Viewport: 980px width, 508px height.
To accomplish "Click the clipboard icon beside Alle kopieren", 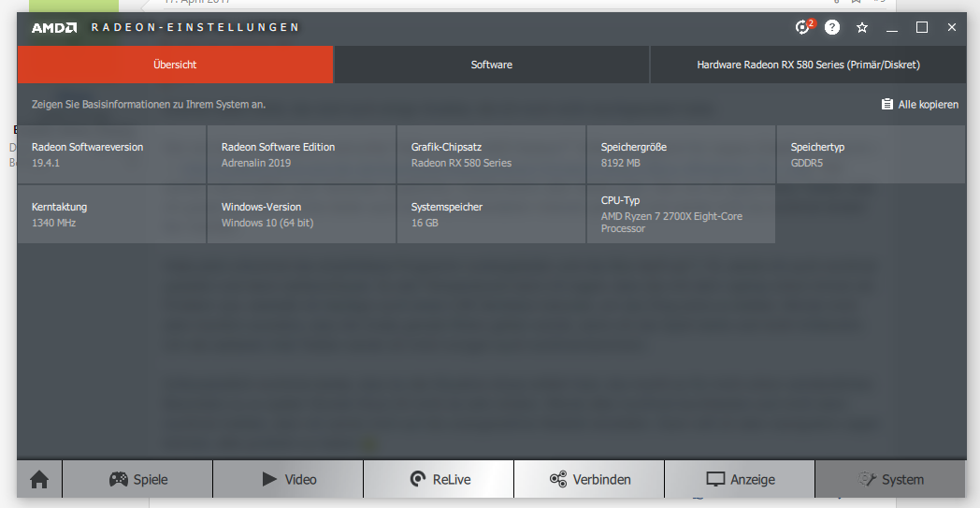I will click(x=886, y=104).
